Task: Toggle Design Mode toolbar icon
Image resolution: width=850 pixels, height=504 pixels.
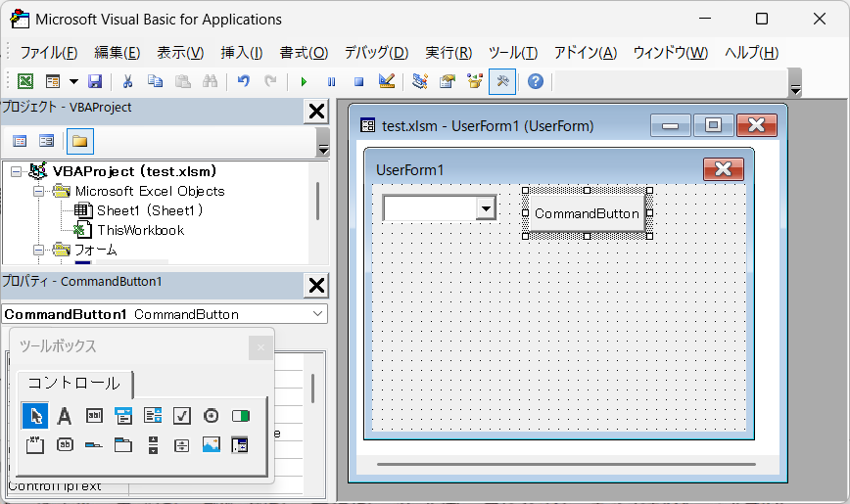Action: (x=387, y=81)
